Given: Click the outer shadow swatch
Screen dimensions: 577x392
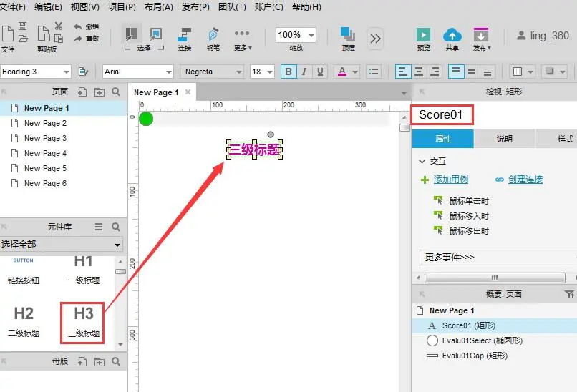Looking at the screenshot, I should [549, 72].
